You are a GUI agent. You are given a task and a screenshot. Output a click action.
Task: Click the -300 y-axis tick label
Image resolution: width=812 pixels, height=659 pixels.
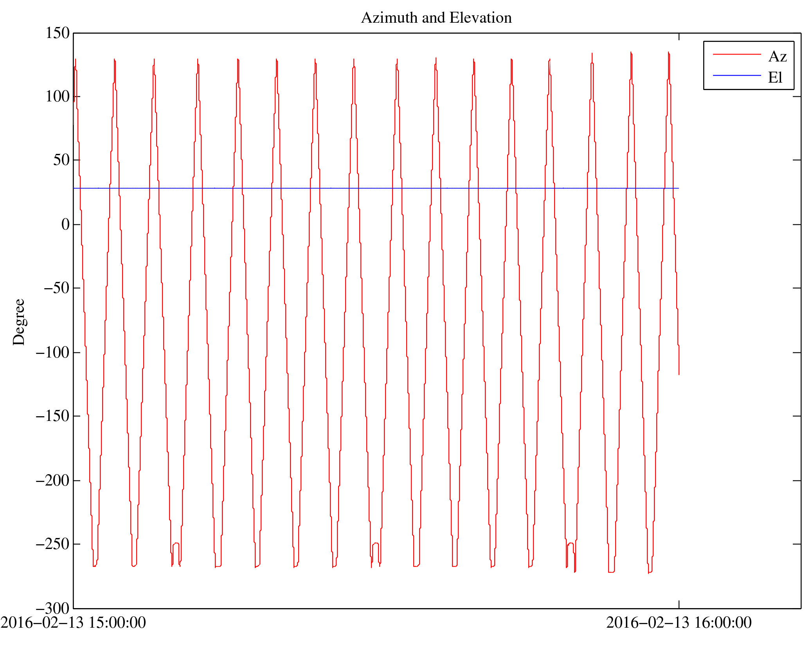pyautogui.click(x=52, y=608)
